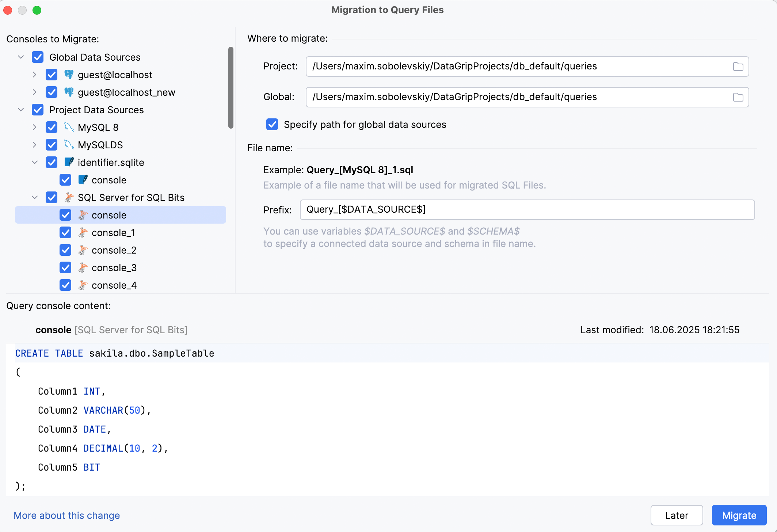Collapse the identifier.sqlite node
The image size is (777, 532).
(x=35, y=163)
